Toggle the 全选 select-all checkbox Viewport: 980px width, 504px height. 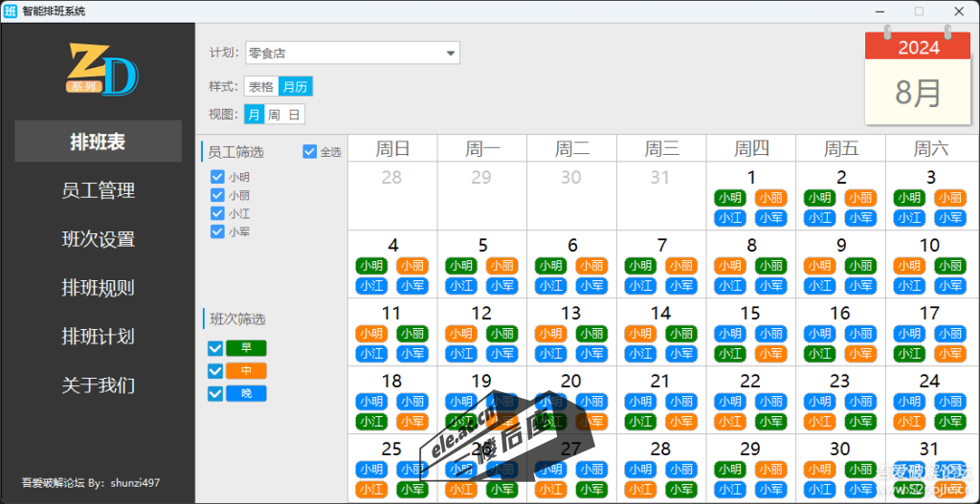click(x=309, y=151)
